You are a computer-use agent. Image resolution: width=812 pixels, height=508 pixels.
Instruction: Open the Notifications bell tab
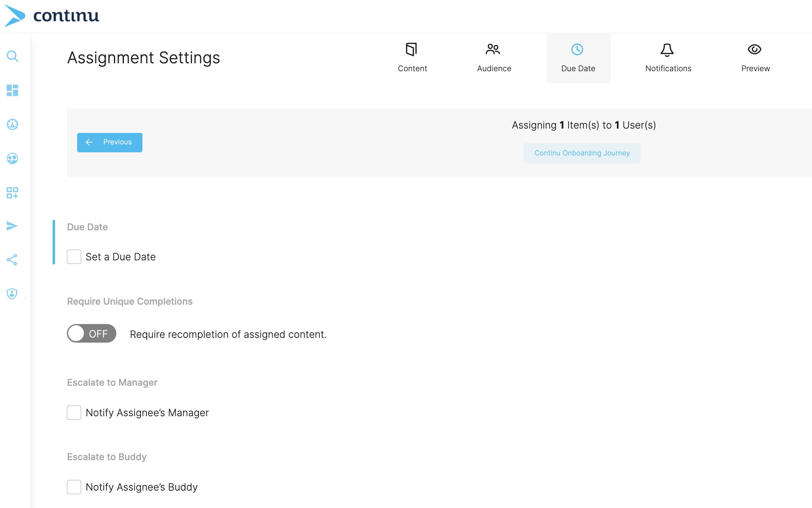[668, 58]
